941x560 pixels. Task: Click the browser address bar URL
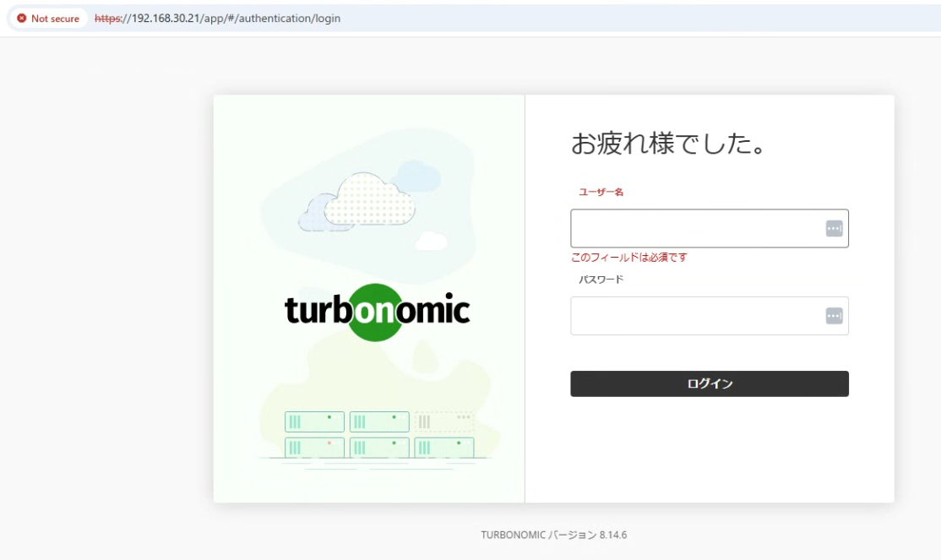pos(217,19)
